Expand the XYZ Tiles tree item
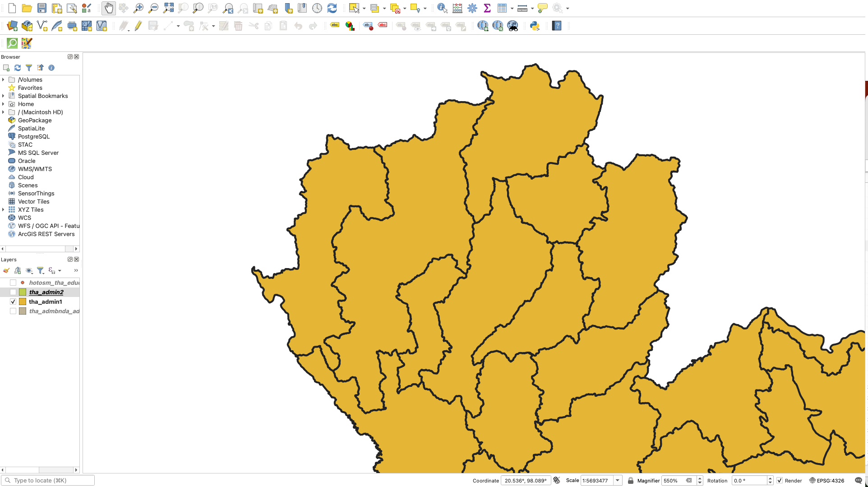 tap(4, 210)
